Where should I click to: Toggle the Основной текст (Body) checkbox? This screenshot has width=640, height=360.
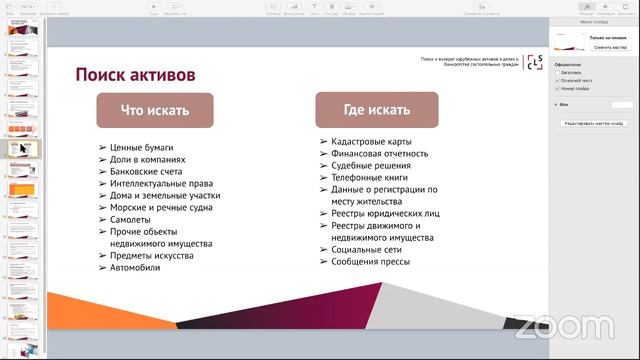[x=557, y=80]
